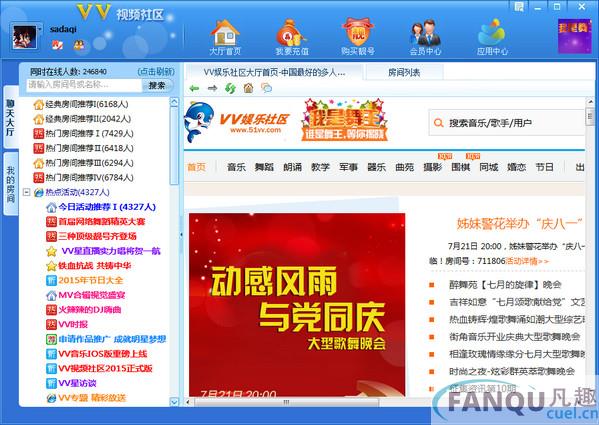Click the browser home icon

click(x=248, y=89)
